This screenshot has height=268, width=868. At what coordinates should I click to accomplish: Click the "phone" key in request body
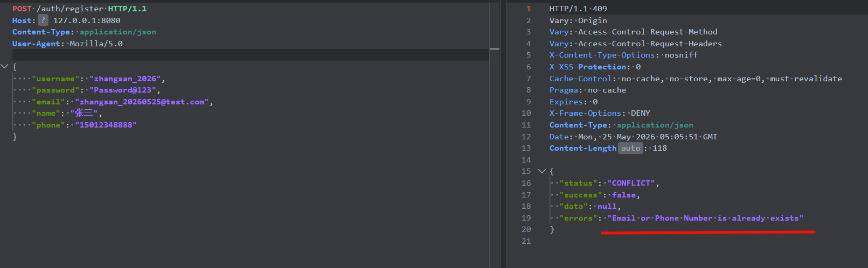click(48, 125)
